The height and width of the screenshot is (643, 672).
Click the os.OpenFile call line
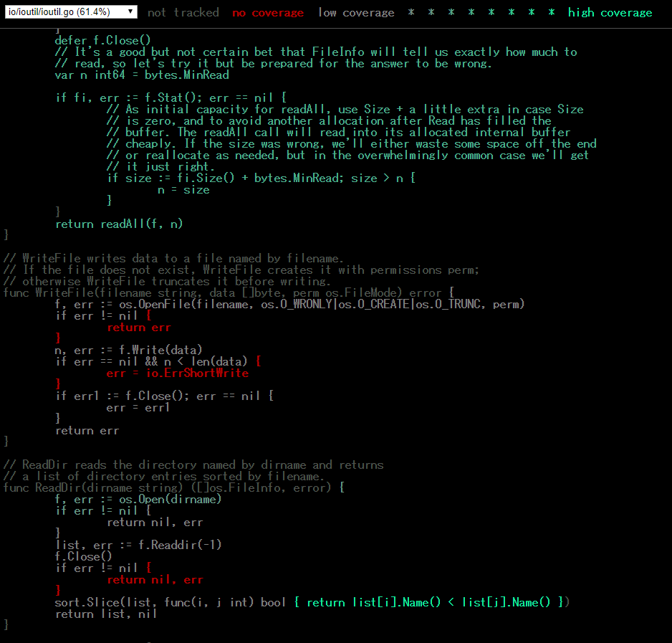pos(289,304)
